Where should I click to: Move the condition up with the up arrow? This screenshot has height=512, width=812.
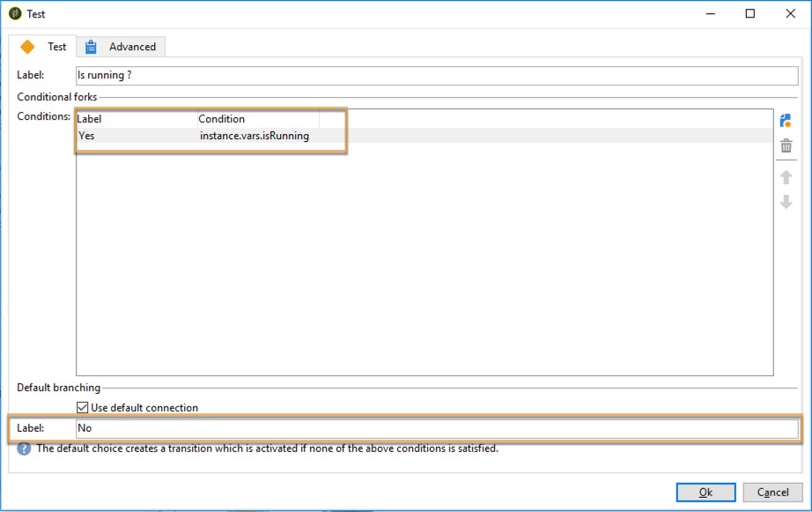786,177
